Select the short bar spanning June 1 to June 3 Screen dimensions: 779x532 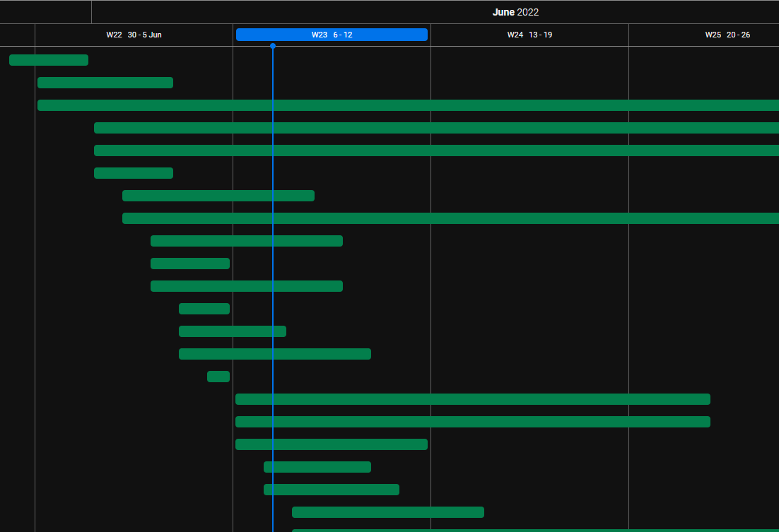(134, 173)
